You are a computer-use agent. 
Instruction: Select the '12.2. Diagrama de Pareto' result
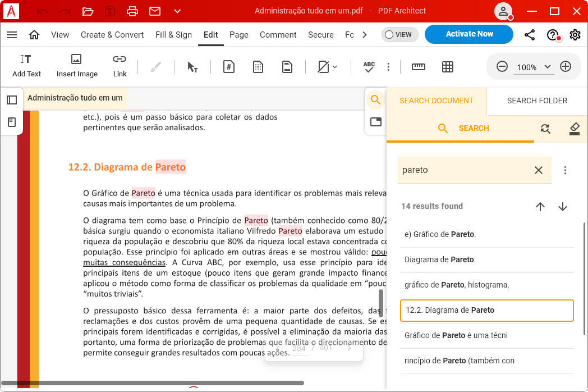tap(486, 310)
